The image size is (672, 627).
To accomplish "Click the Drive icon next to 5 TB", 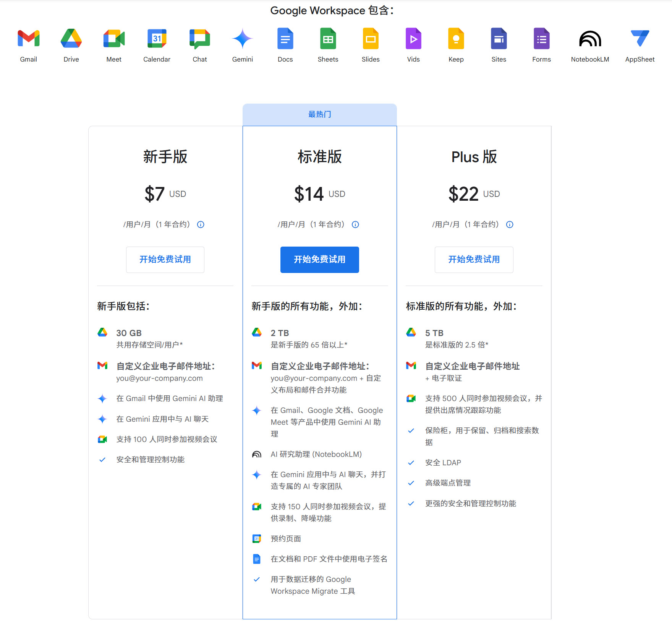I will (411, 332).
